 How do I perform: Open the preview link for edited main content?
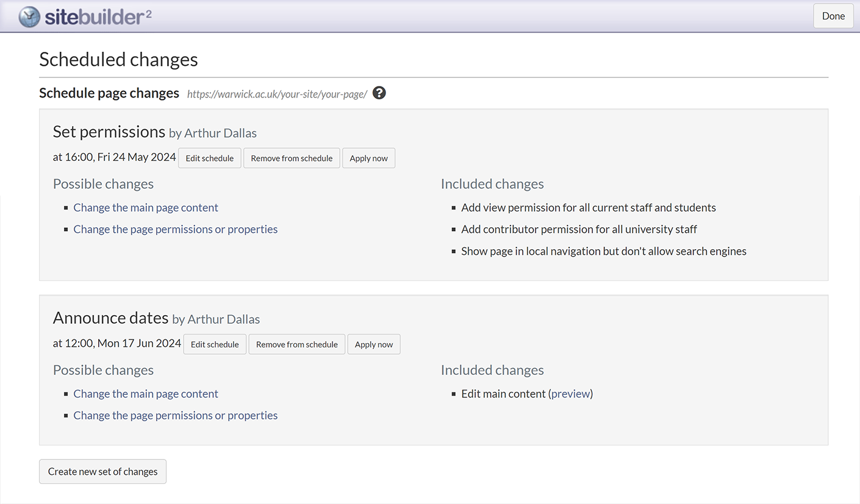point(570,394)
